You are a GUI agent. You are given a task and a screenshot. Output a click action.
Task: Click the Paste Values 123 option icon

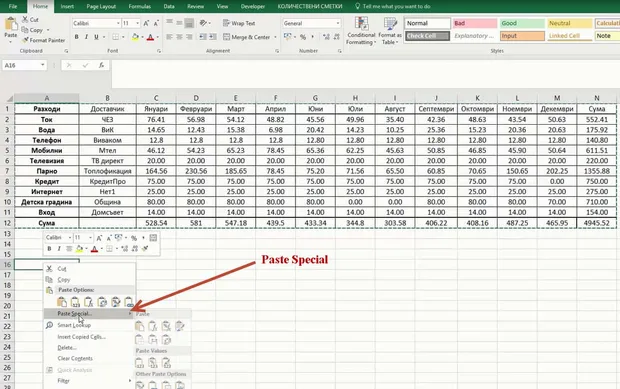[x=75, y=302]
